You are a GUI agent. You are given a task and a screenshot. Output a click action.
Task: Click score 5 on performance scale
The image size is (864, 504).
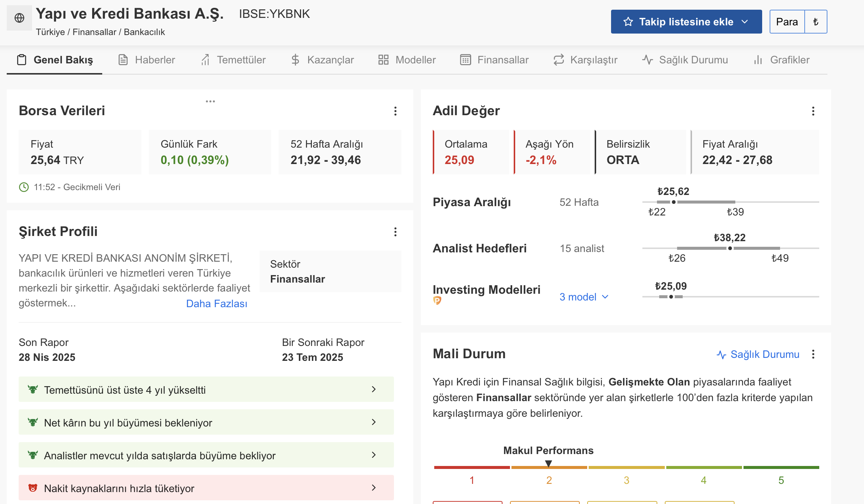pos(781,480)
